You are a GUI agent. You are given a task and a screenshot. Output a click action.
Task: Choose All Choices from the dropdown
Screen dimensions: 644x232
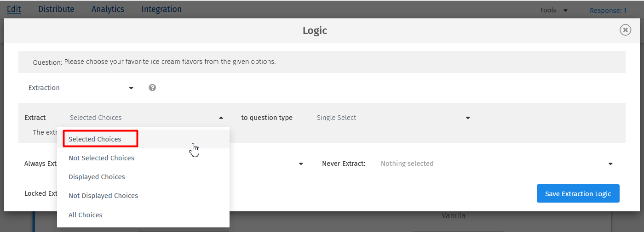click(x=86, y=215)
